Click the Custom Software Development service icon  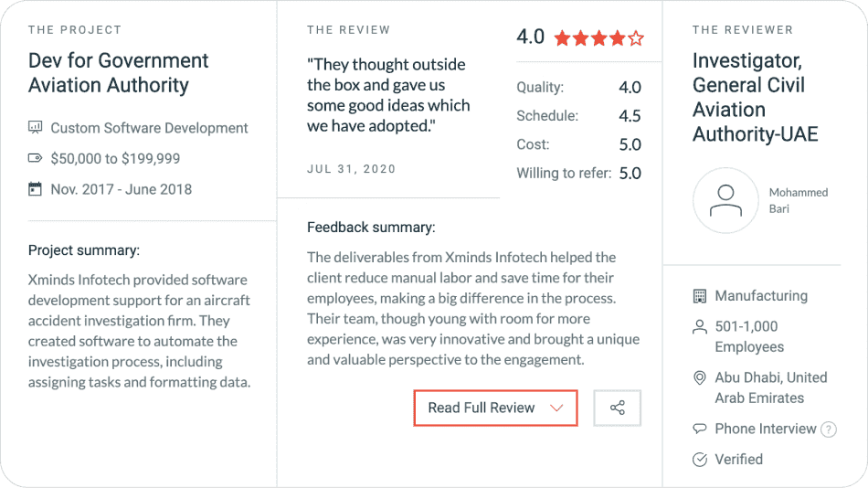36,128
